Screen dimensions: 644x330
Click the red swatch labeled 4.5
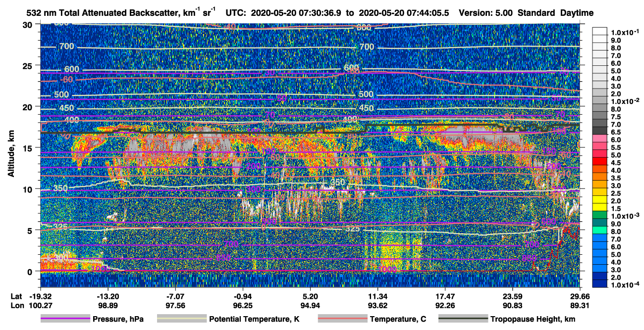[601, 162]
